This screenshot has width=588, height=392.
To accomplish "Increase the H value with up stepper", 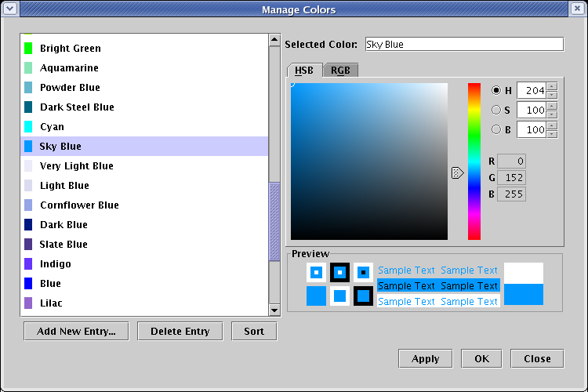I will click(x=552, y=86).
